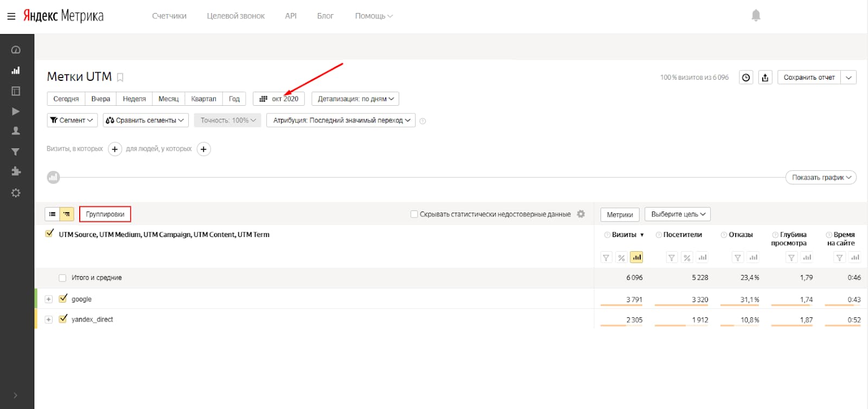Toggle Посетители percent display icon
868x409 pixels.
click(x=687, y=258)
